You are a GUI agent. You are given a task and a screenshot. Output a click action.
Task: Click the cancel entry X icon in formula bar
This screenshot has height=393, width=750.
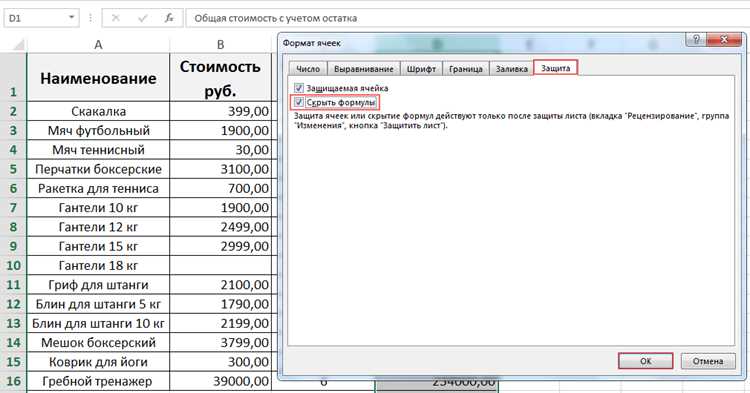point(116,18)
